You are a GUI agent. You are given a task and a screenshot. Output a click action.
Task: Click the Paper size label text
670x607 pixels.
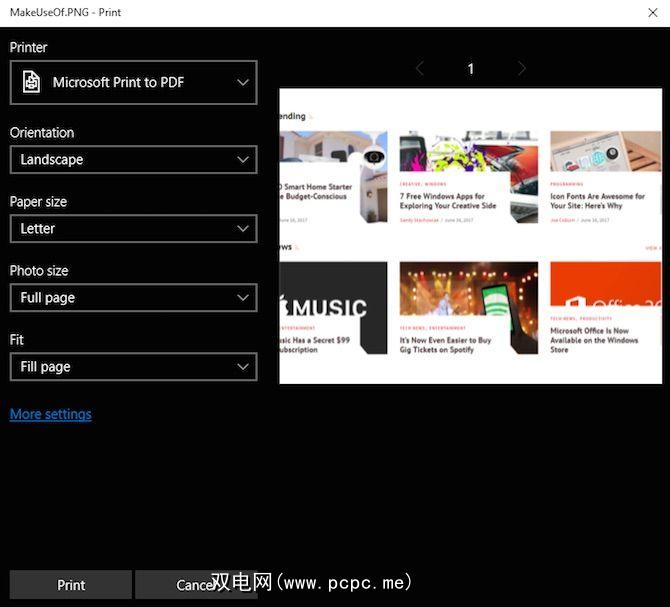click(38, 202)
